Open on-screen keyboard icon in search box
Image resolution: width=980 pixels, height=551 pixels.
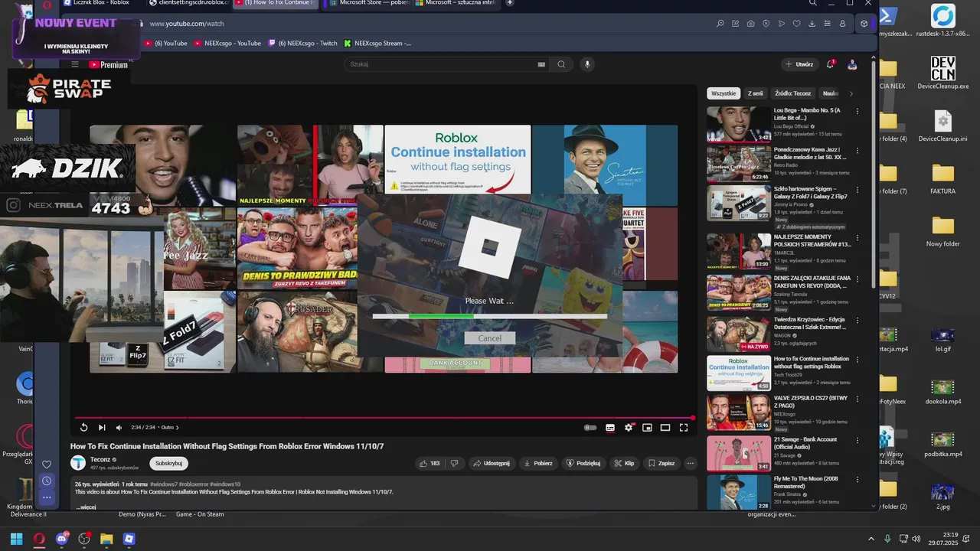click(541, 64)
